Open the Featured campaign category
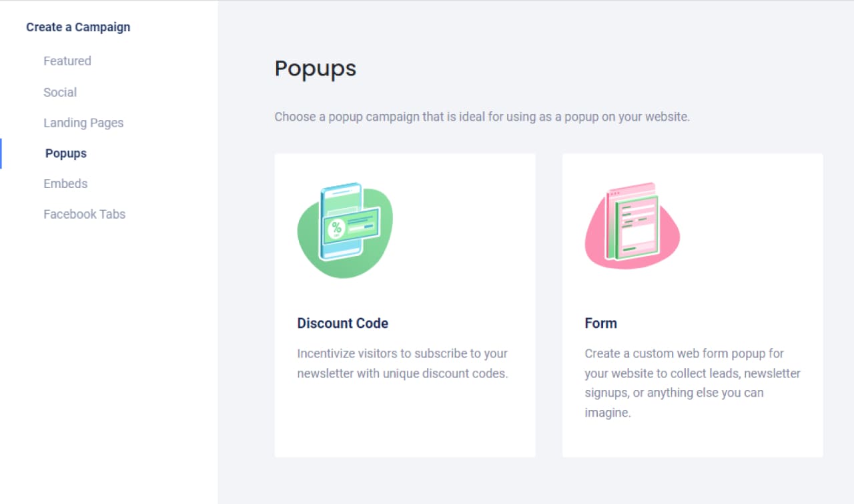The height and width of the screenshot is (504, 854). [67, 61]
